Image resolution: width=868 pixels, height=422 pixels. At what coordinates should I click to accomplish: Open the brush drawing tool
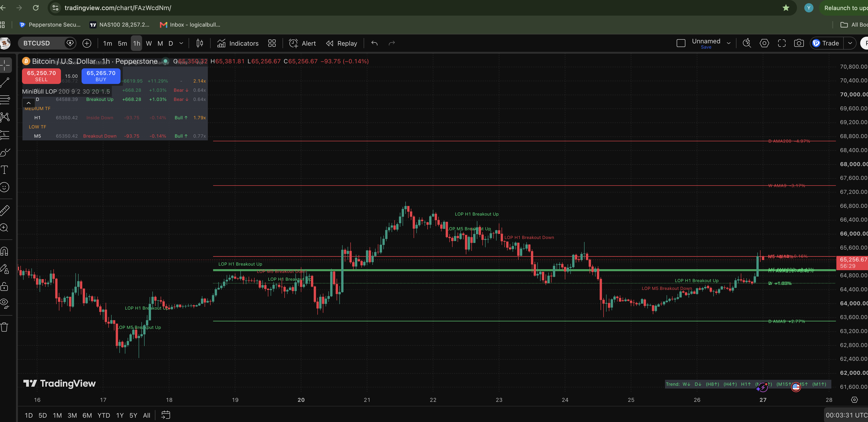5,152
